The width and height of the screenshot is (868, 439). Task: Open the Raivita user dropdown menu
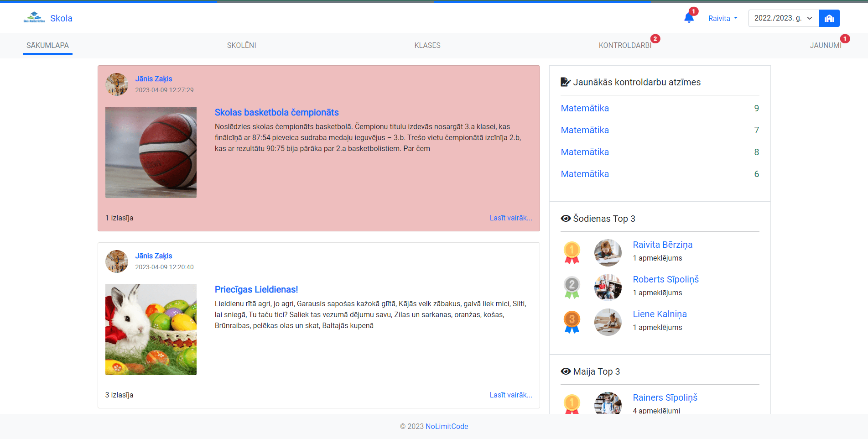(722, 18)
